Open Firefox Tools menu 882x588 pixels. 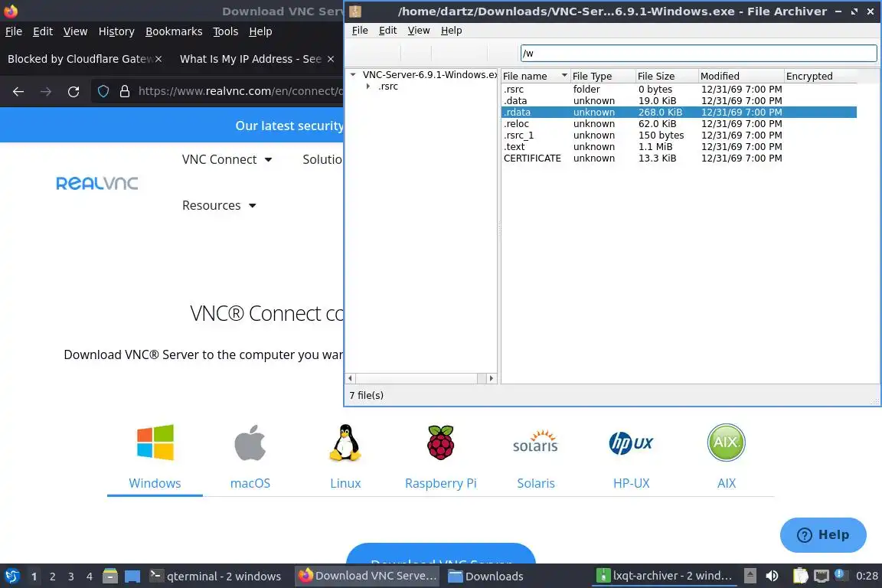click(x=226, y=31)
